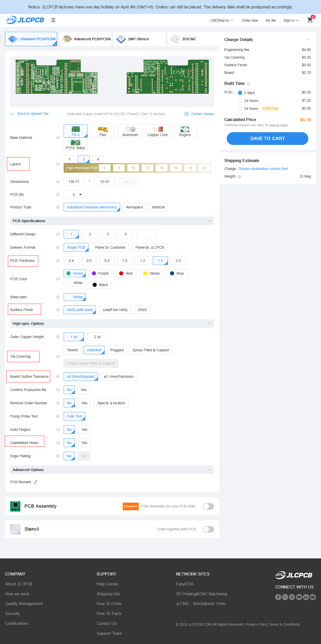321x644 pixels.
Task: Open USD Ship to dropdown
Action: (x=222, y=20)
